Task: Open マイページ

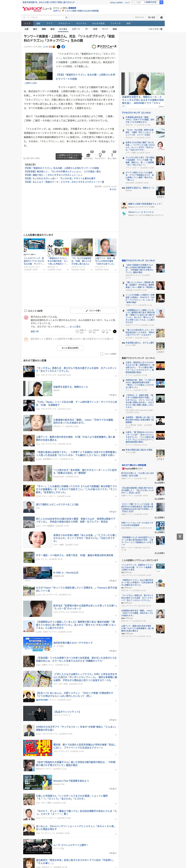Action: (139, 18)
